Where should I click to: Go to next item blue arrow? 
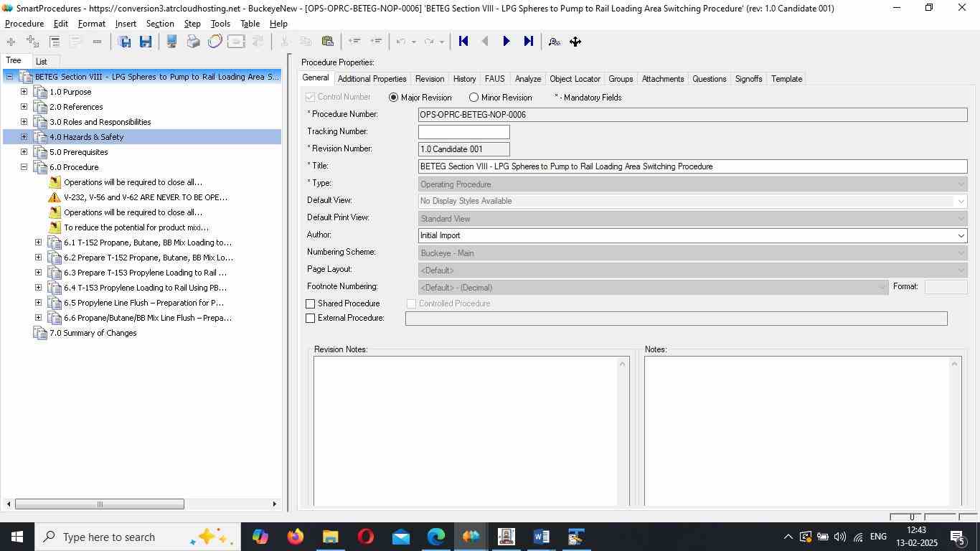click(x=507, y=42)
